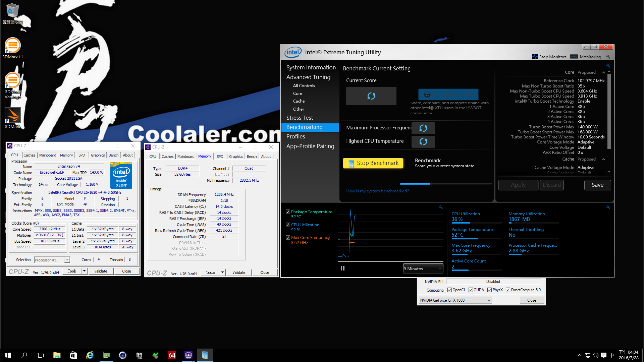This screenshot has width=644, height=362.
Task: Toggle PhysX checkbox in GPU-Z
Action: coord(489,290)
